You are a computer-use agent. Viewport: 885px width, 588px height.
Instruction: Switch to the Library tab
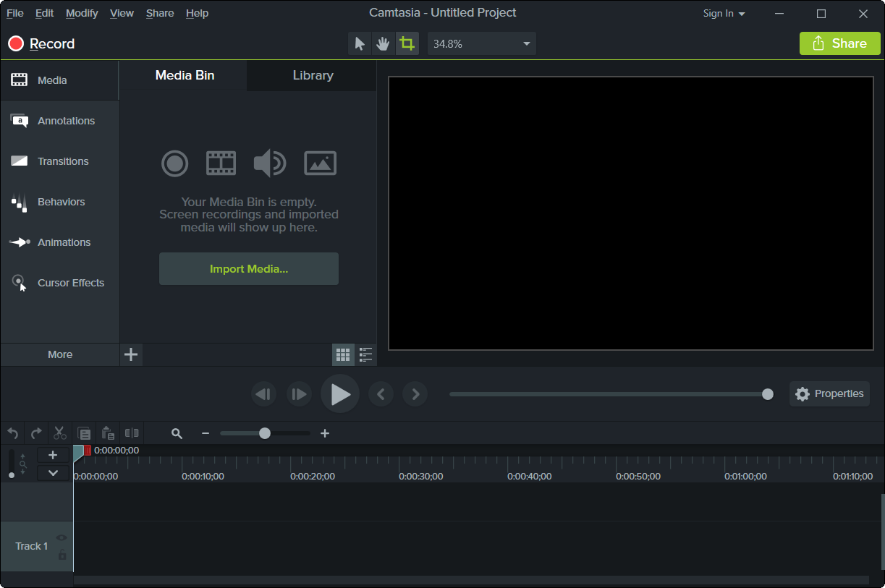pos(313,75)
